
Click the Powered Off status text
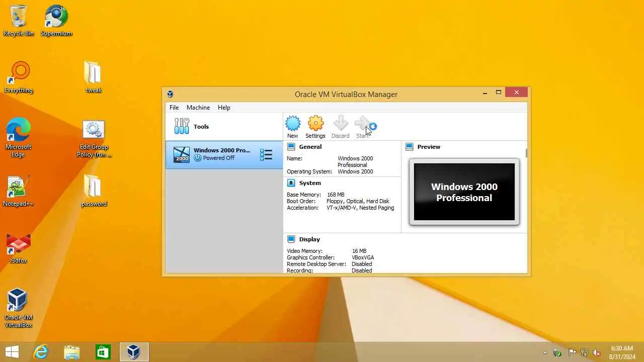pyautogui.click(x=219, y=158)
